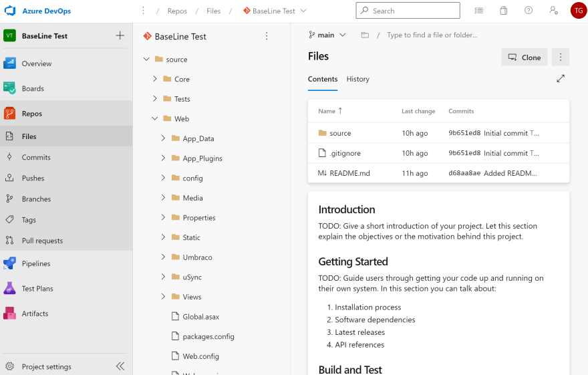Click the Azure DevOps logo icon
This screenshot has width=588, height=375.
(x=10, y=11)
